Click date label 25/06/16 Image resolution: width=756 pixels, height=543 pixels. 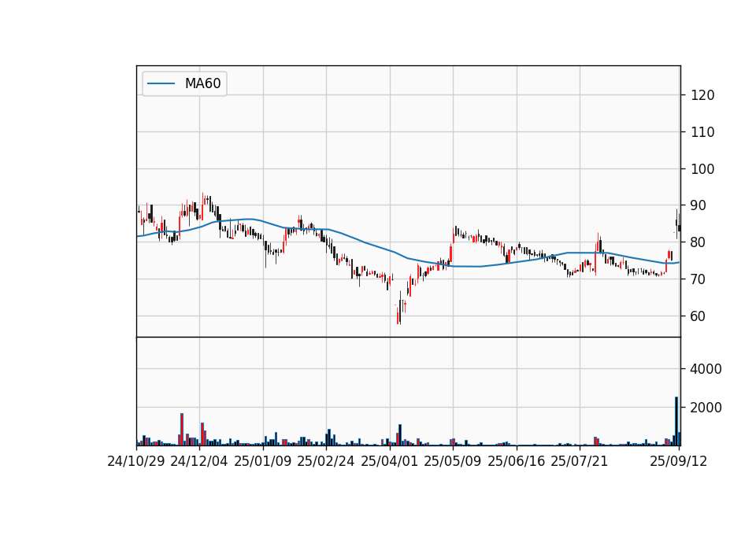[x=517, y=461]
